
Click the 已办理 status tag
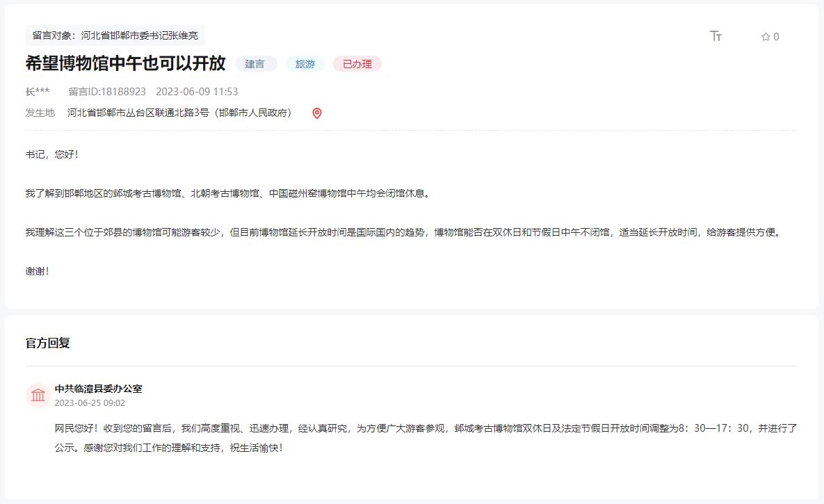[357, 63]
